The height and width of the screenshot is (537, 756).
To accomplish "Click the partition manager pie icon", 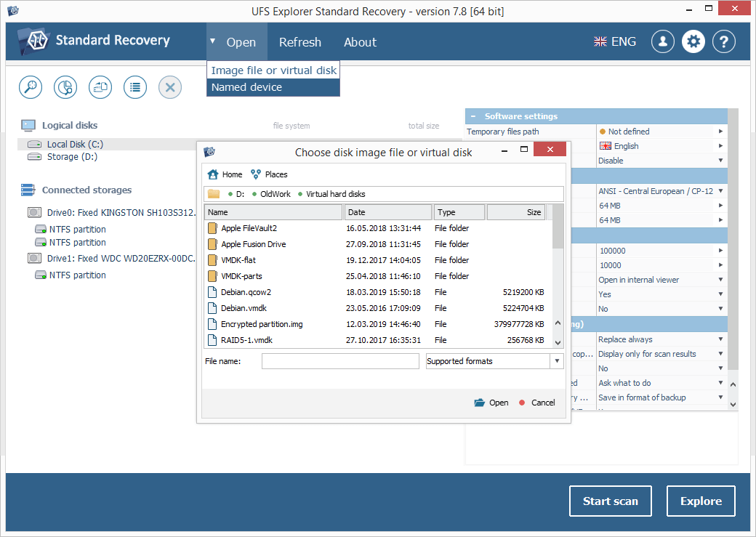I will (65, 87).
